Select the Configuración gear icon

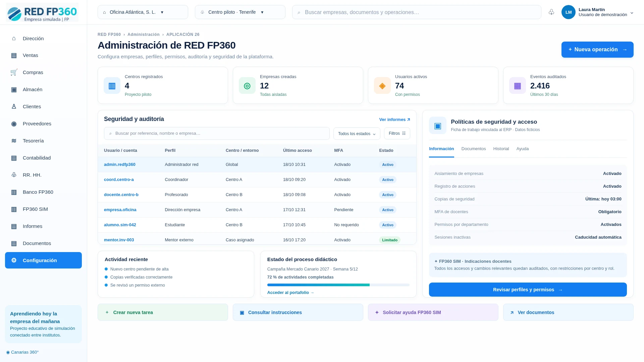pos(14,260)
